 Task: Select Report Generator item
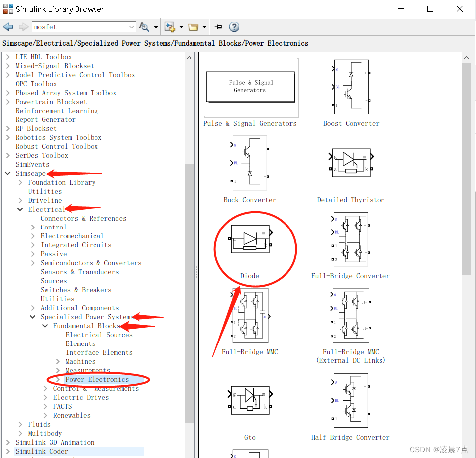[x=46, y=119]
